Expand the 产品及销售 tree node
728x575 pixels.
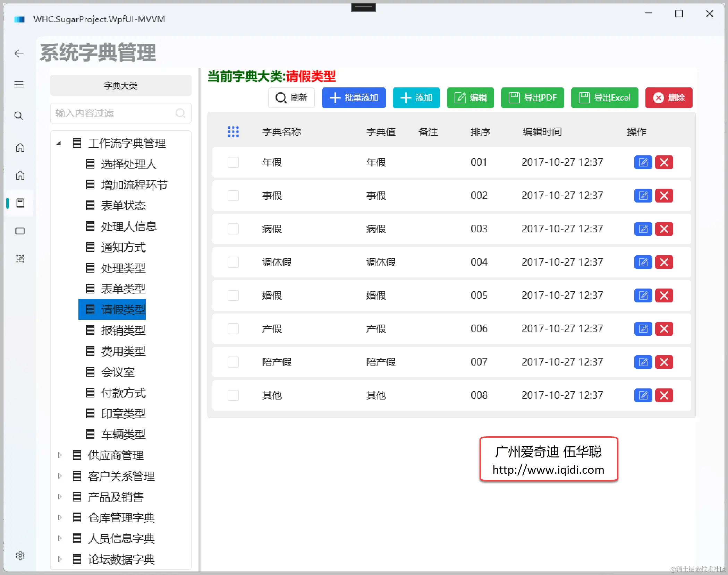point(60,497)
